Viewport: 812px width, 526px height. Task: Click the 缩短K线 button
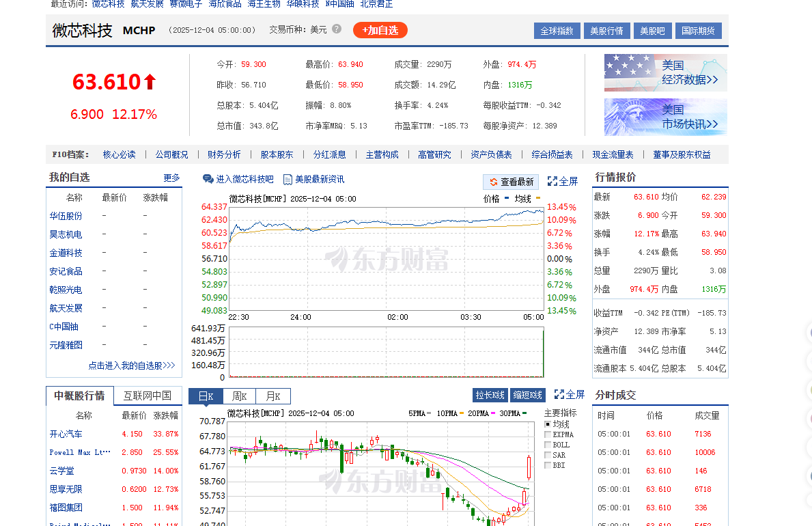coord(528,395)
